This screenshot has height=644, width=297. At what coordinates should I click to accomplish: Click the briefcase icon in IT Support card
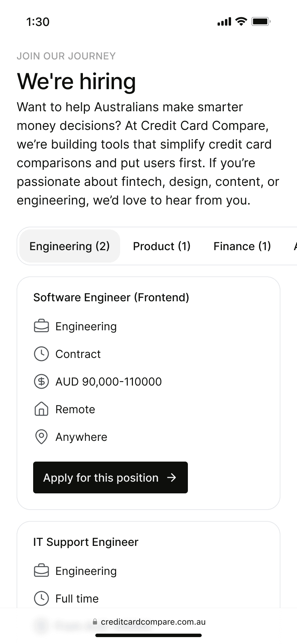tap(41, 571)
